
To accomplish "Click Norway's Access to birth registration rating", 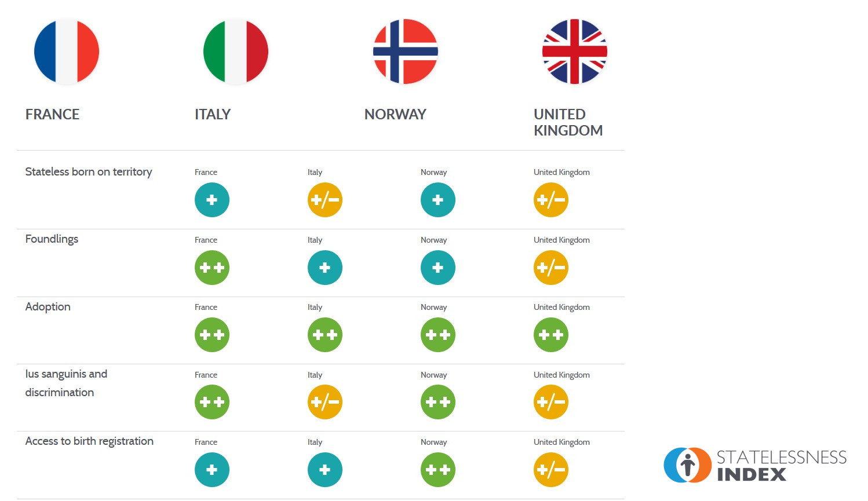I will coord(438,470).
